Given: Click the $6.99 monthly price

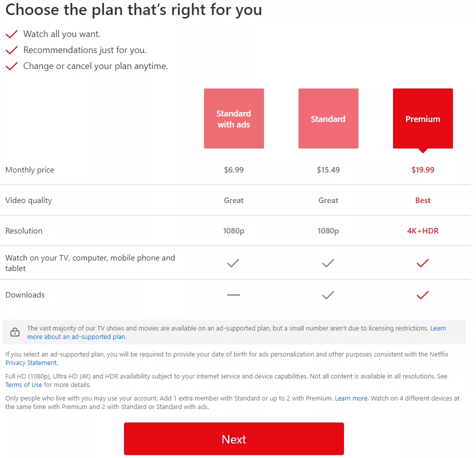Looking at the screenshot, I should [233, 170].
